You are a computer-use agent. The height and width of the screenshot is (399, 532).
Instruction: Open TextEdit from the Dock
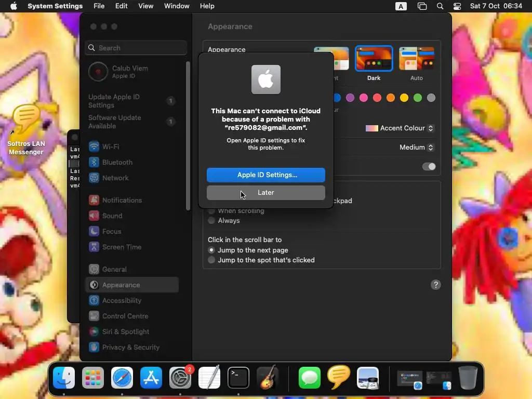tap(209, 378)
